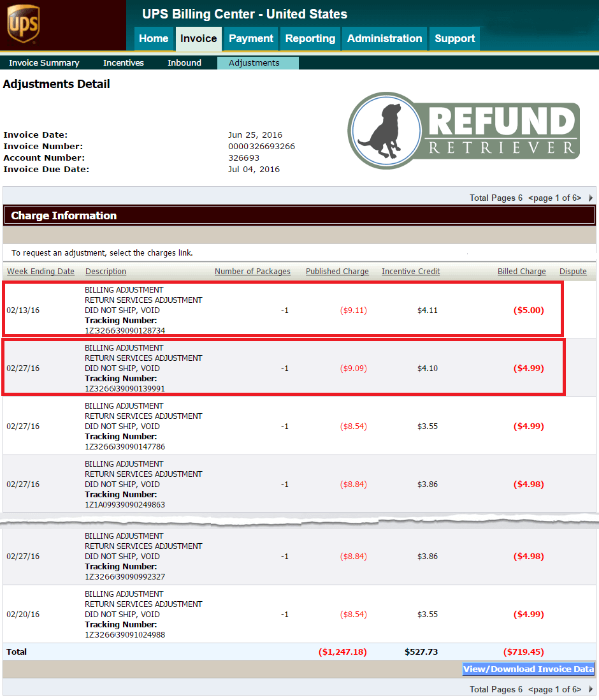
Task: Open the ($5.00) billed charge link
Action: 528,310
